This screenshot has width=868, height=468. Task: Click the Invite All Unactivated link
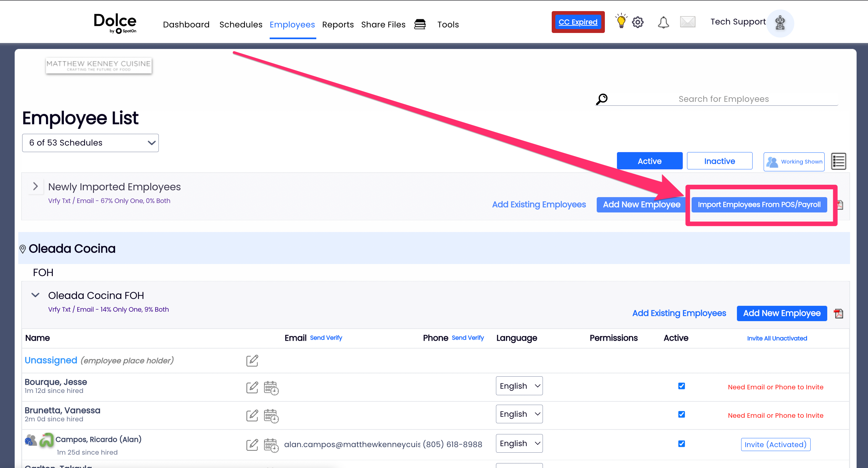777,338
